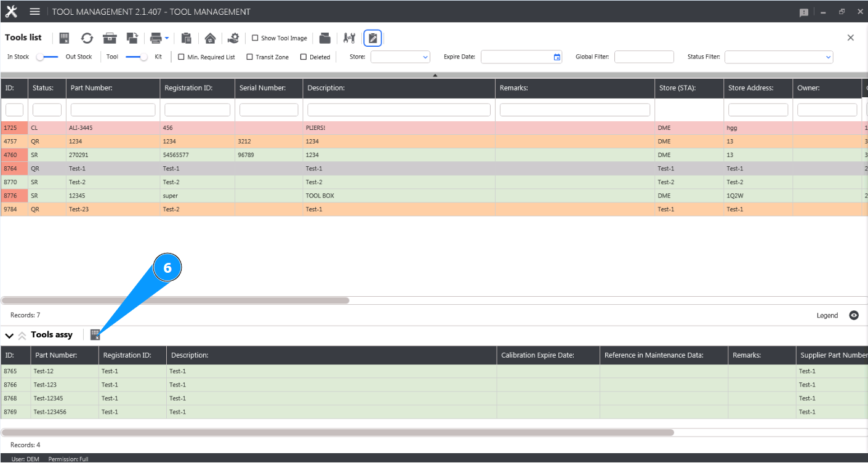Export the Tools assy list to Excel

pyautogui.click(x=95, y=334)
